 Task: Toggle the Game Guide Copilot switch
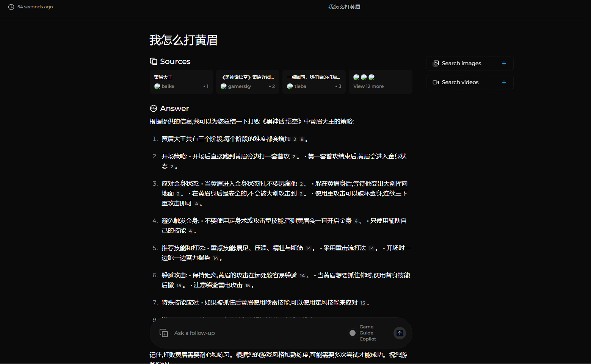tap(353, 333)
